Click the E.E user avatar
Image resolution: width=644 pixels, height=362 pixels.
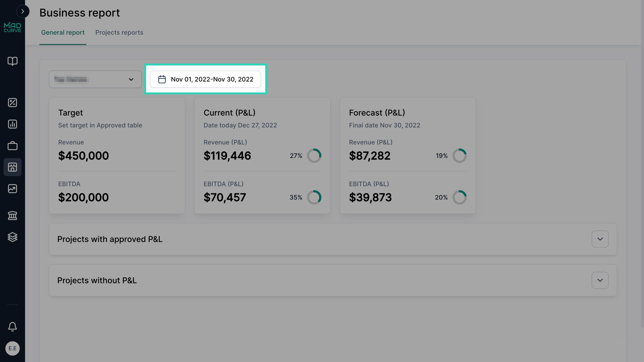12,348
